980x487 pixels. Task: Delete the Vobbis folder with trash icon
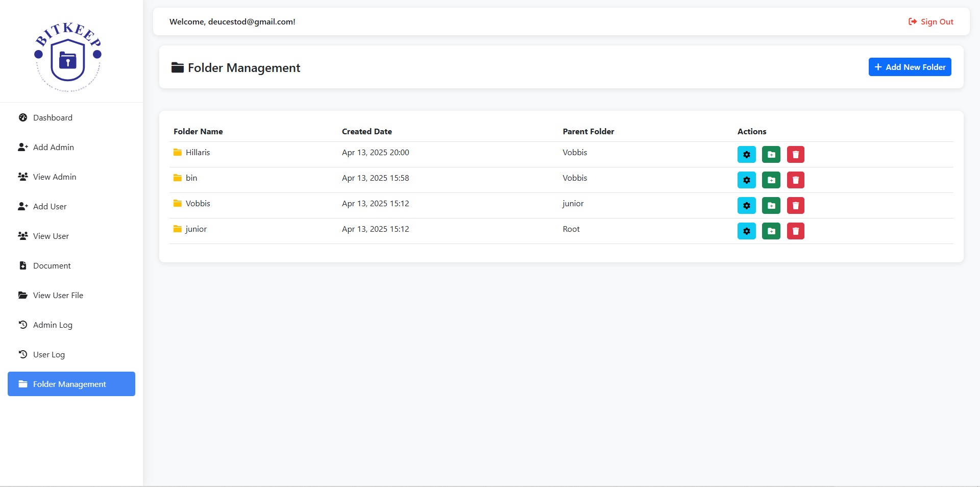tap(795, 205)
